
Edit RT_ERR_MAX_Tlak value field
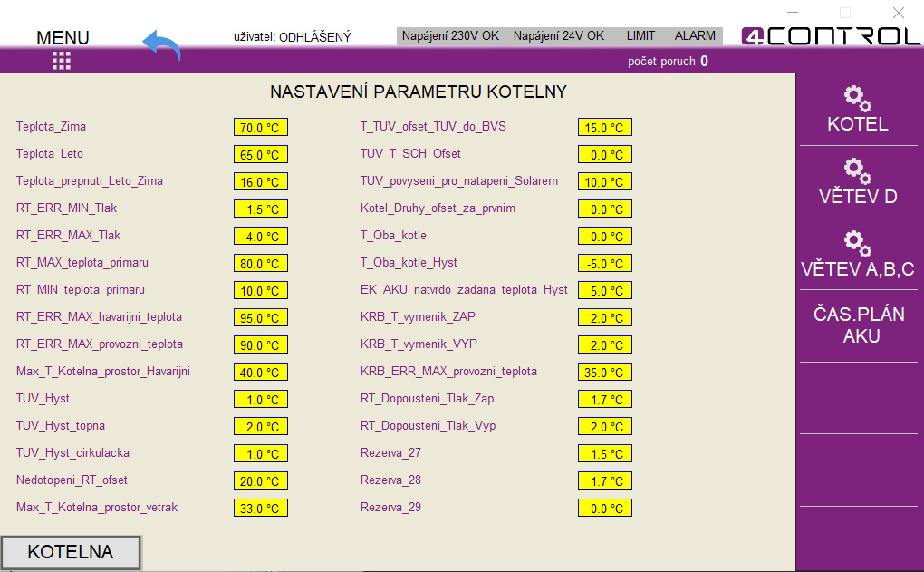click(x=261, y=236)
